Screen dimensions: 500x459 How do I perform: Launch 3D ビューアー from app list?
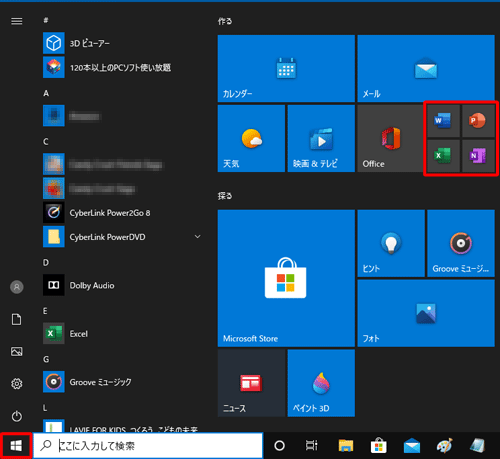click(123, 43)
